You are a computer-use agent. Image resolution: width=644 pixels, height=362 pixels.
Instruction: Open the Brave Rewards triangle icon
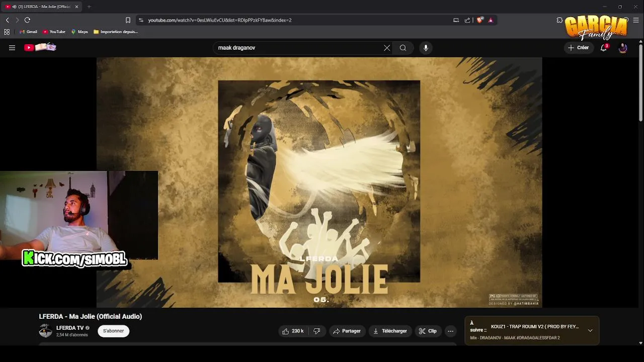coord(491,20)
